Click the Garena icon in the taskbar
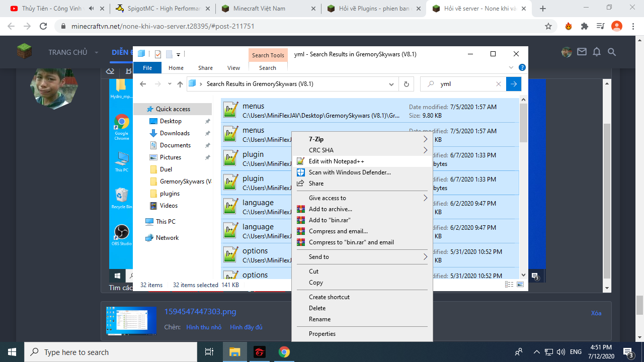644x362 pixels. point(259,352)
